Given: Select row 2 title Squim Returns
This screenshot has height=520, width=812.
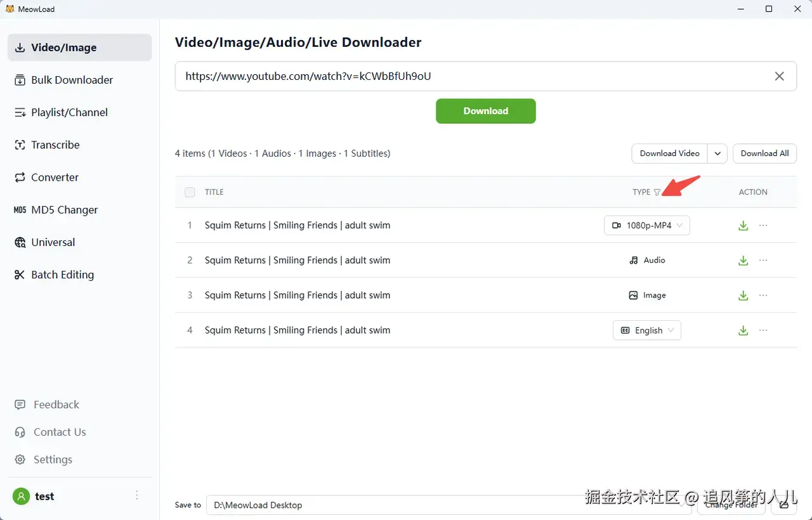Looking at the screenshot, I should tap(298, 260).
